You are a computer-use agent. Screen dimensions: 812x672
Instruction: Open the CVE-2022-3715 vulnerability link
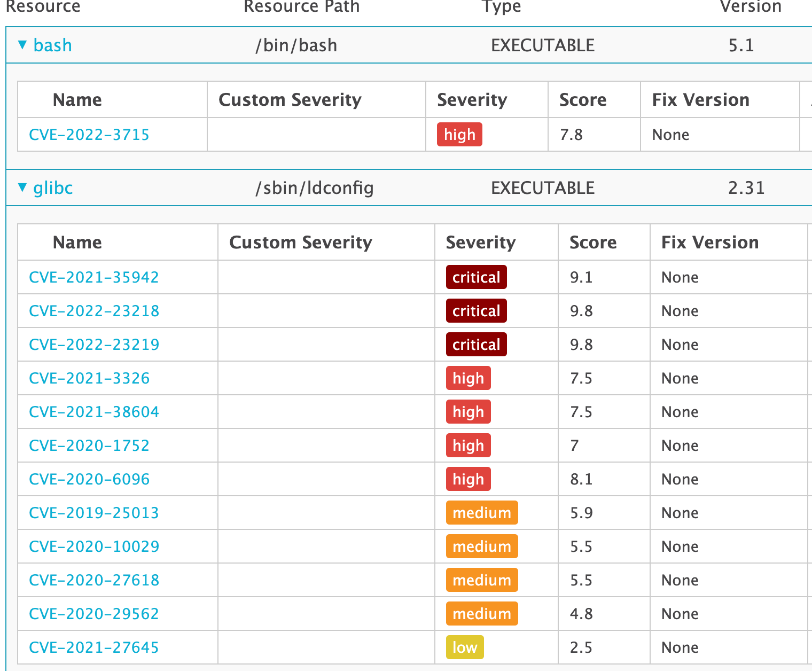[x=89, y=134]
